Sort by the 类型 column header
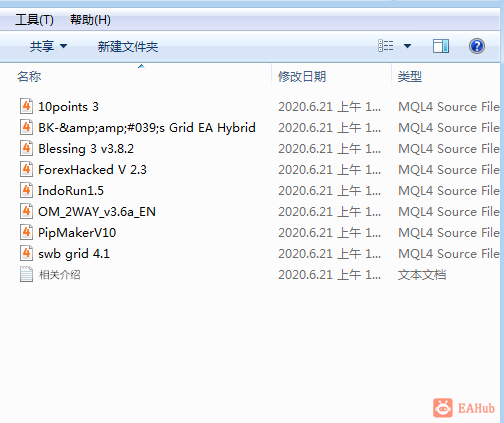504x423 pixels. tap(410, 77)
